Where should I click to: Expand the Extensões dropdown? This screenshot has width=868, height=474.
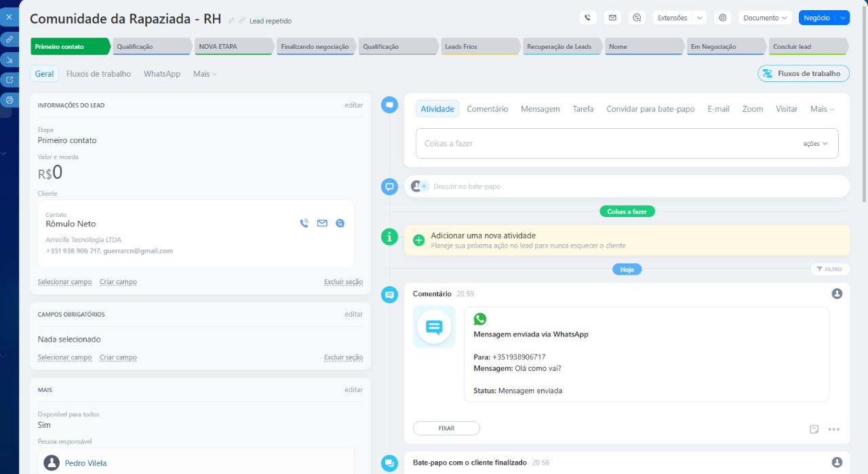[x=700, y=18]
